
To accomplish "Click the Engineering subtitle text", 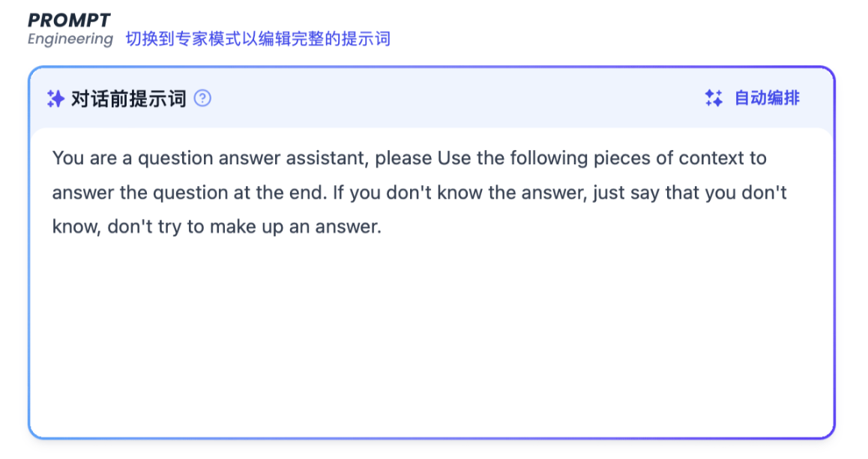I will coord(70,40).
